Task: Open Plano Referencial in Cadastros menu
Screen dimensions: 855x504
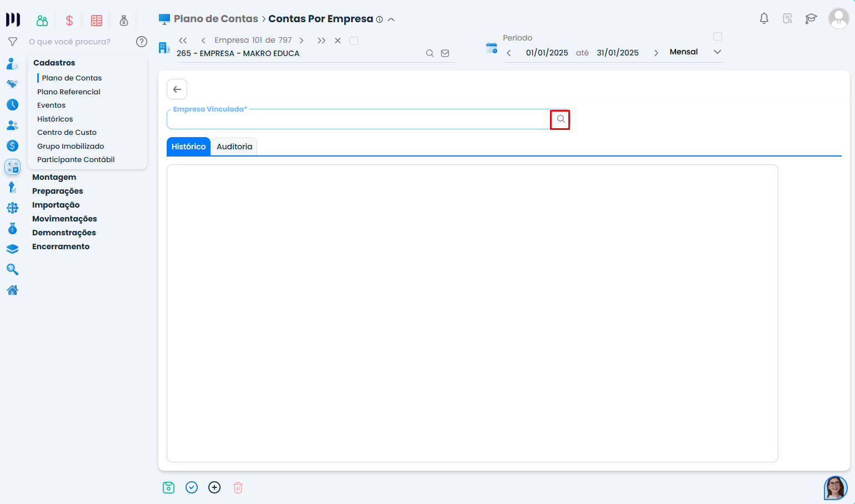Action: click(x=69, y=92)
